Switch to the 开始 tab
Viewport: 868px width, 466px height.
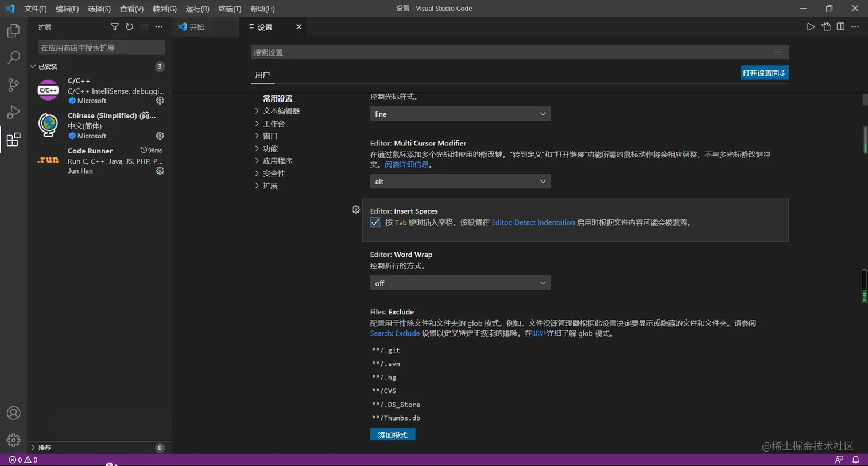(206, 27)
